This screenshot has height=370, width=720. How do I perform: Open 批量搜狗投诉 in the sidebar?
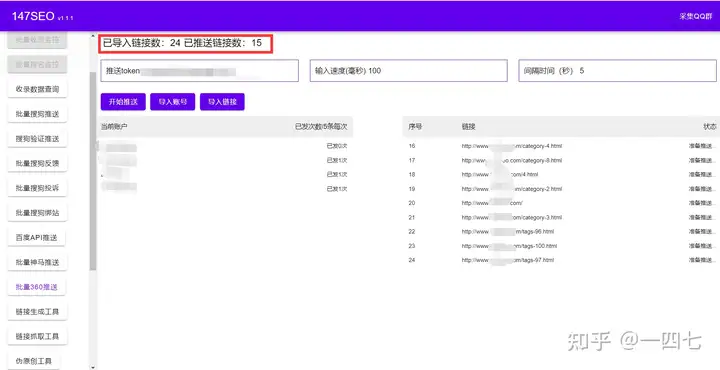[x=37, y=188]
